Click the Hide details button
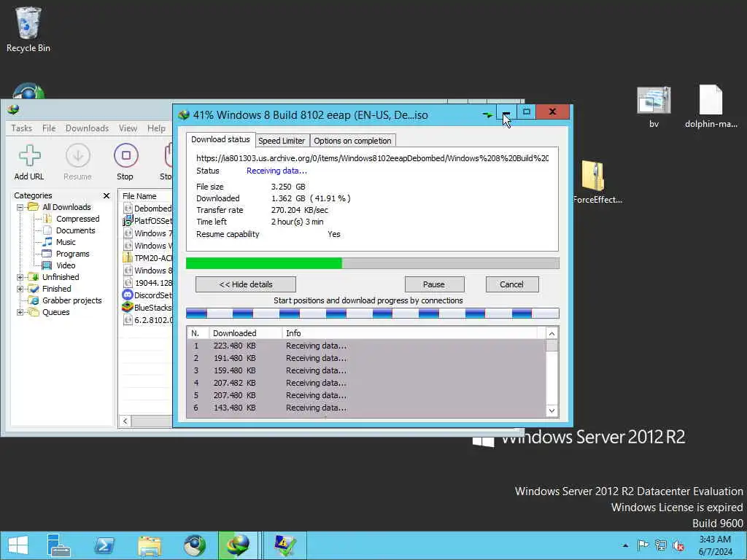Viewport: 747px width, 560px height. (246, 284)
